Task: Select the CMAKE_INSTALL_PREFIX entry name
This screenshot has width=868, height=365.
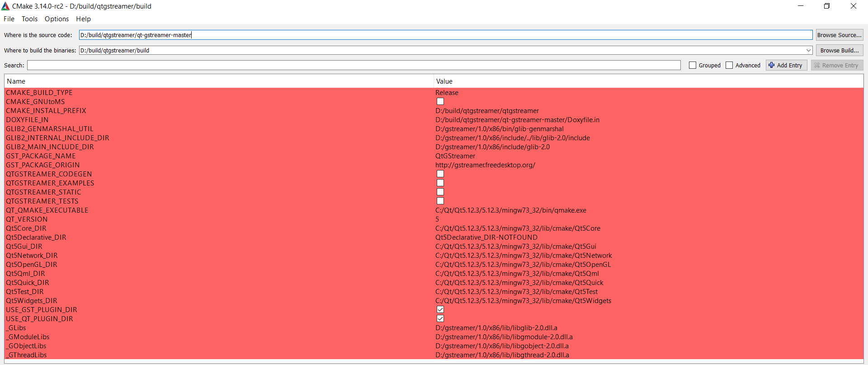Action: (46, 110)
